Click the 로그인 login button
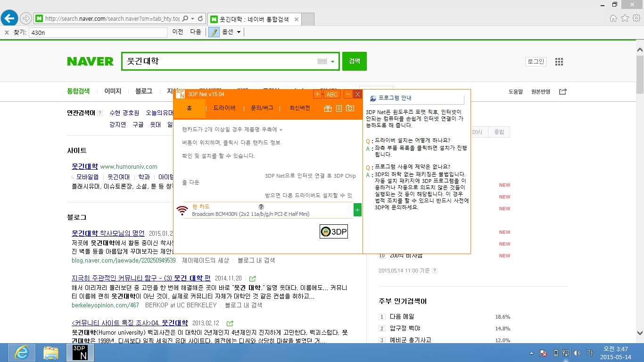The width and height of the screenshot is (644, 362). [x=536, y=62]
